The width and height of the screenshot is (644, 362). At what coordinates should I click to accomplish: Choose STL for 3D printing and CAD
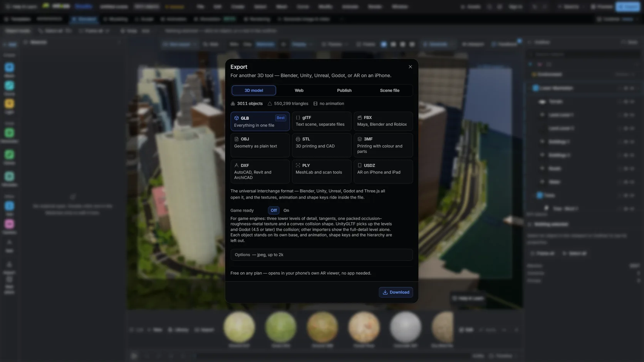pyautogui.click(x=322, y=145)
